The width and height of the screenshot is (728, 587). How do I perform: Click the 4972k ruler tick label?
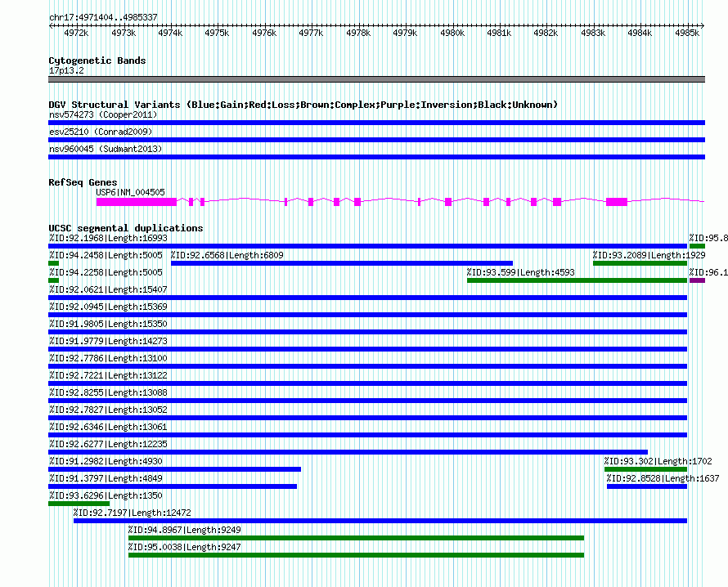[76, 33]
